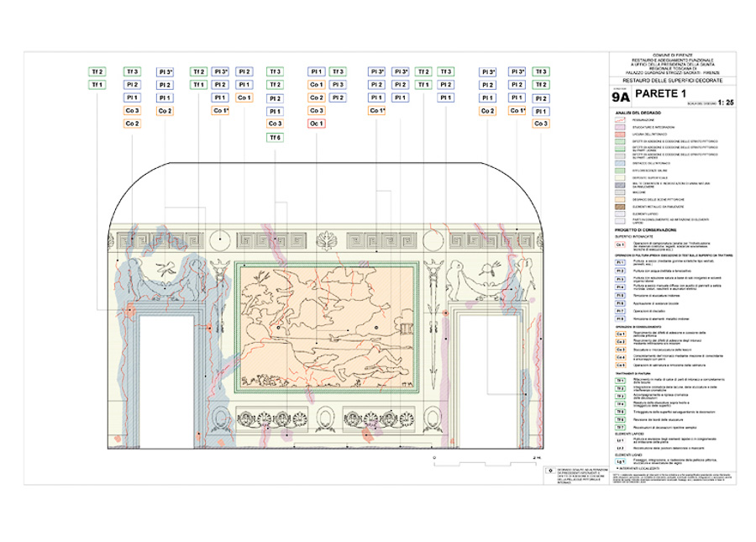Click the Oc 1 code in the legend

point(620,245)
